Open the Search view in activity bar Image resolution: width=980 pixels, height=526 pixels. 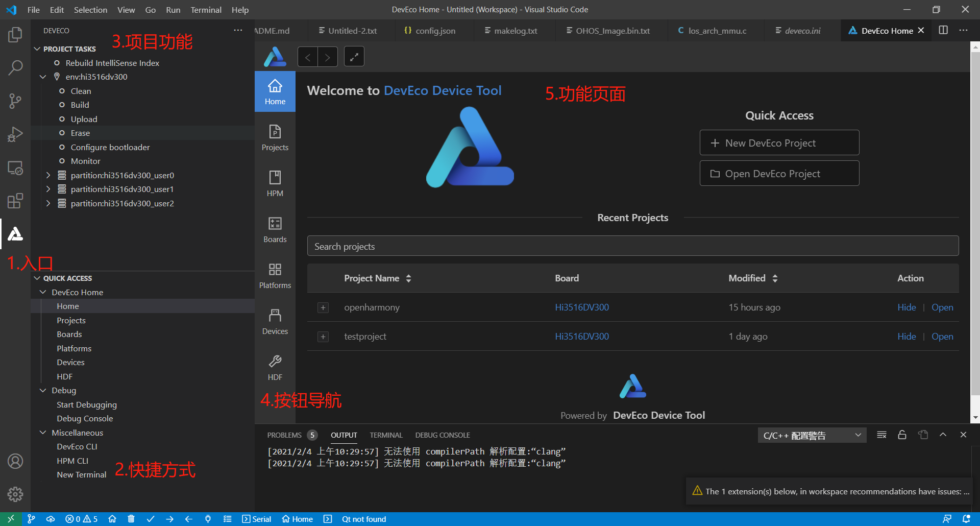(x=15, y=67)
